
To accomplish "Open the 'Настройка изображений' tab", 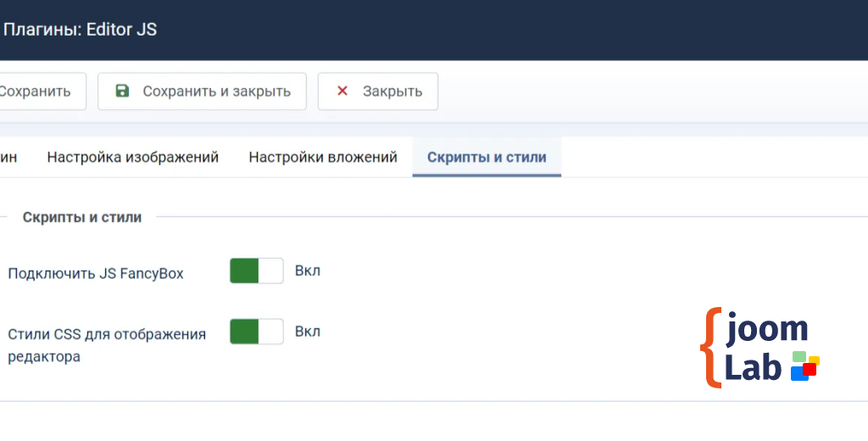I will [133, 158].
